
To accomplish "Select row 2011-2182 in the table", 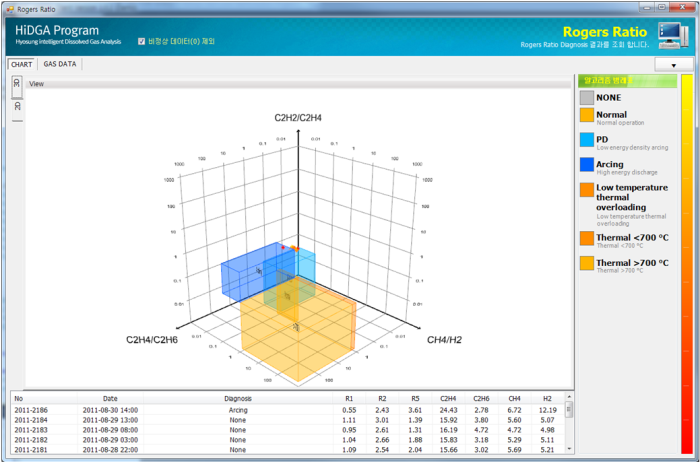I will point(288,440).
